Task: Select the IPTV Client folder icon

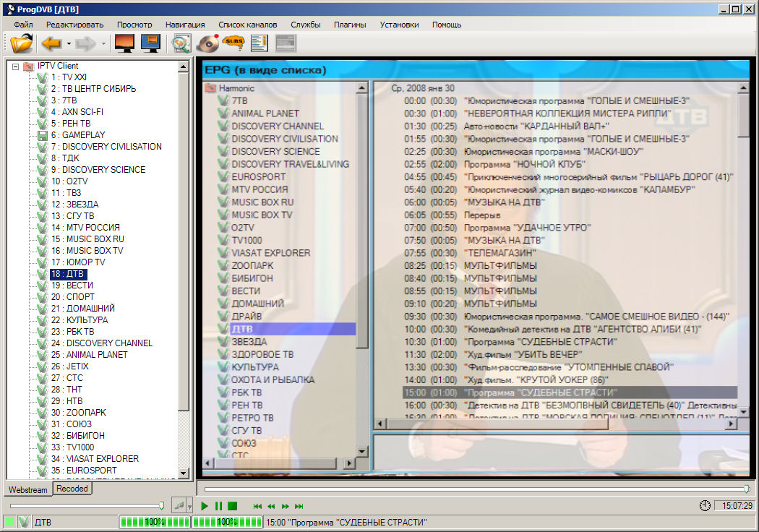Action: coord(29,66)
